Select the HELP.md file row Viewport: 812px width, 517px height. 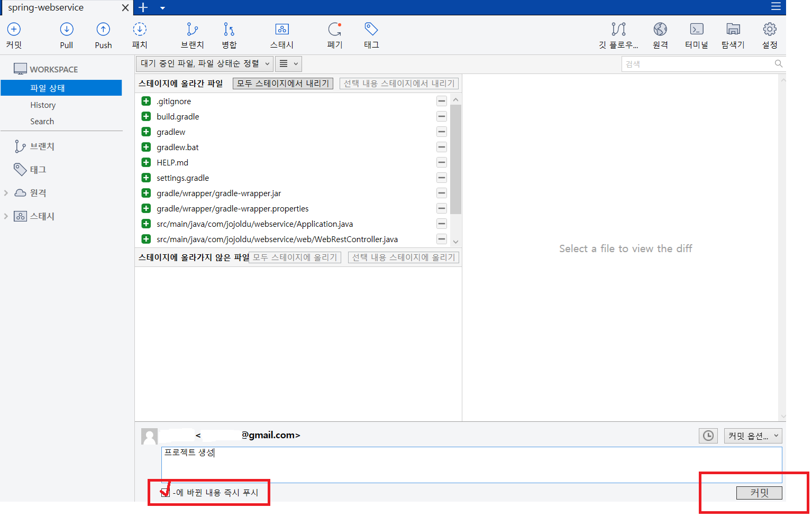tap(294, 162)
